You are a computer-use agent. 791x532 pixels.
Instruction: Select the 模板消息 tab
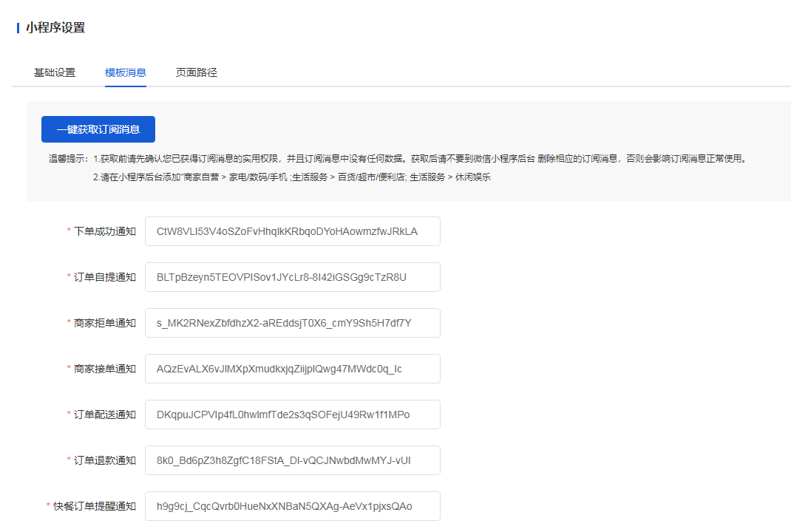coord(126,72)
